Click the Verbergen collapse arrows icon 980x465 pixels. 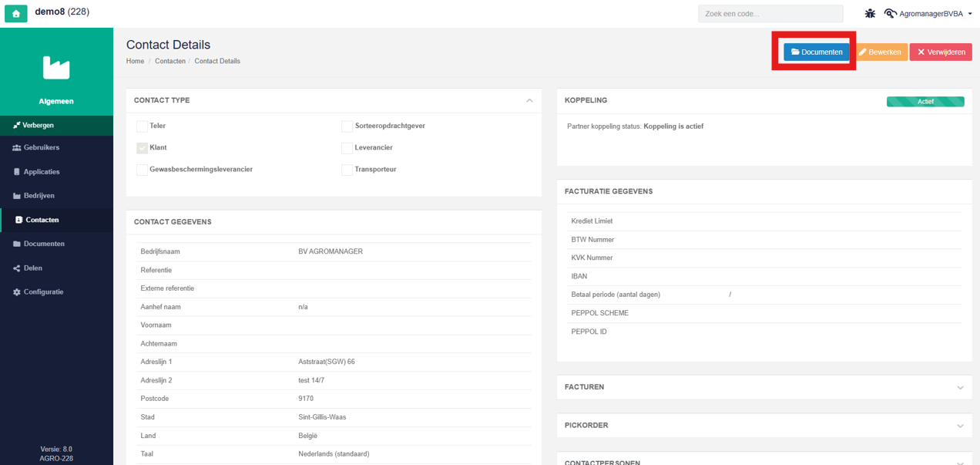(16, 125)
